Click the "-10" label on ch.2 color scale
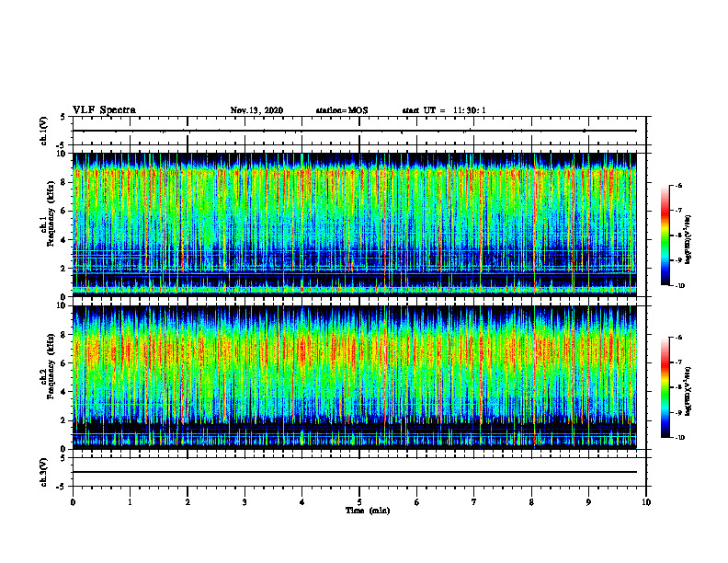The image size is (728, 563). point(680,438)
